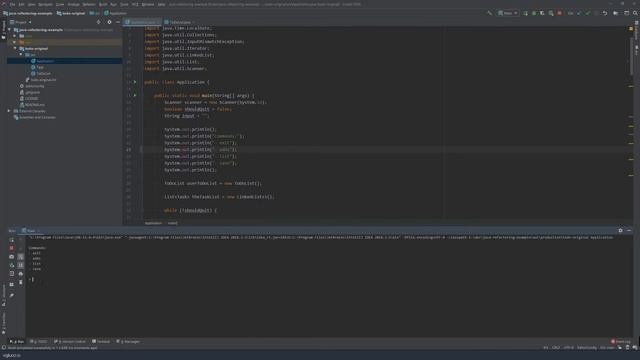Open Project panel settings gear
The width and height of the screenshot is (640, 360).
[109, 22]
